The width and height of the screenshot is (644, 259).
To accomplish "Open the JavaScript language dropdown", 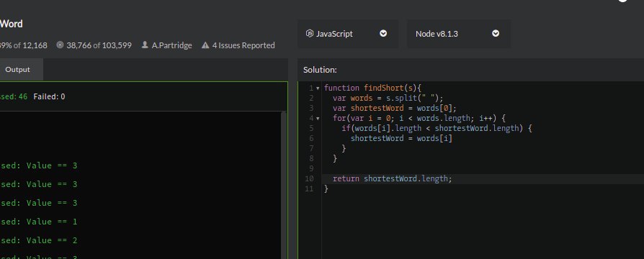I will [x=347, y=34].
